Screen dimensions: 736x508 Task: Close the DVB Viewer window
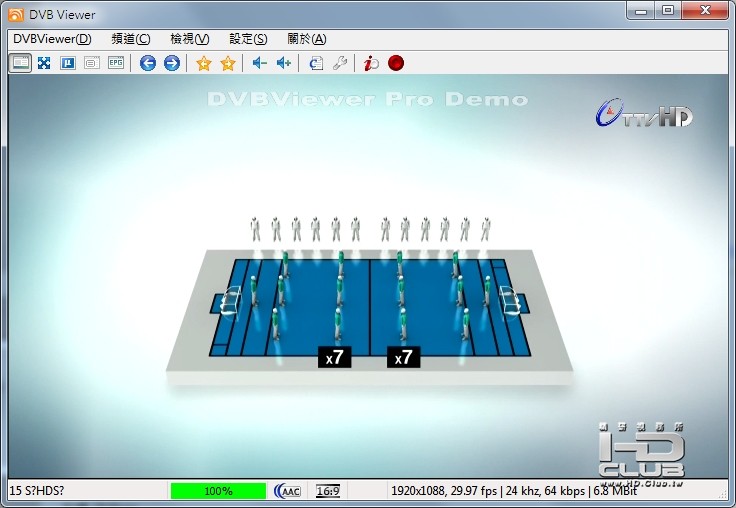coord(705,10)
